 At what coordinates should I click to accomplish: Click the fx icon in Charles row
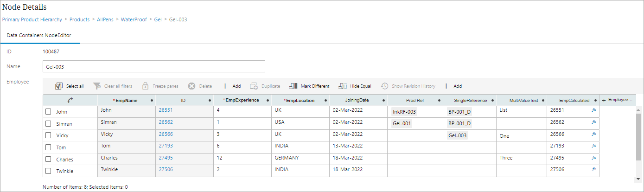tap(594, 158)
